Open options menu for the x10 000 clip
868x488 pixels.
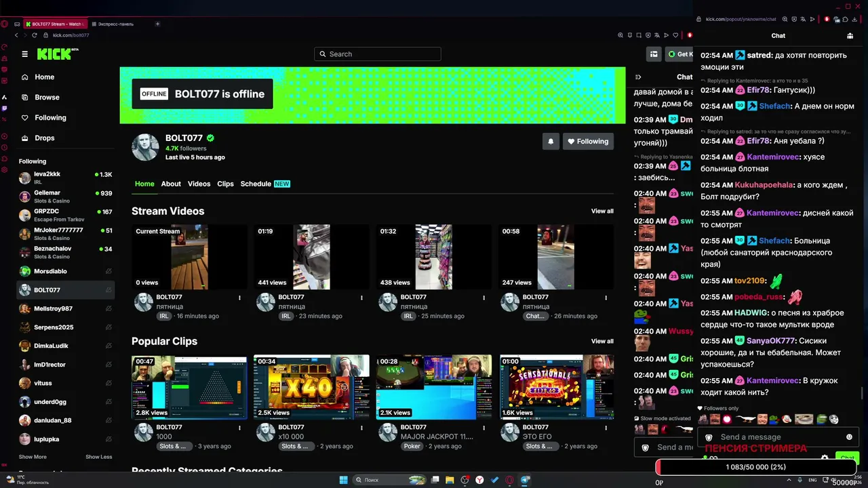(361, 428)
